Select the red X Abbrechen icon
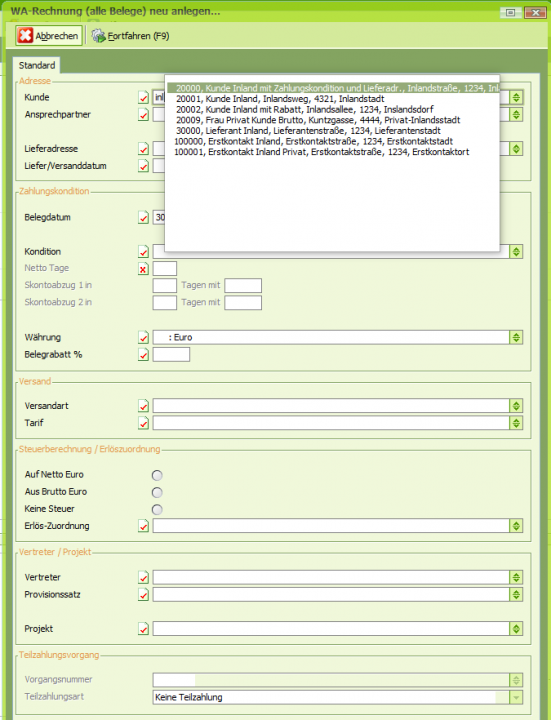Viewport: 551px width, 720px height. pyautogui.click(x=25, y=35)
